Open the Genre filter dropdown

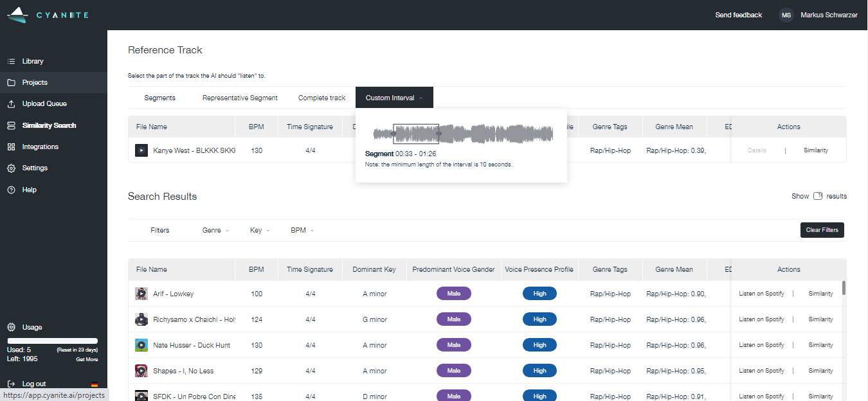coord(215,229)
